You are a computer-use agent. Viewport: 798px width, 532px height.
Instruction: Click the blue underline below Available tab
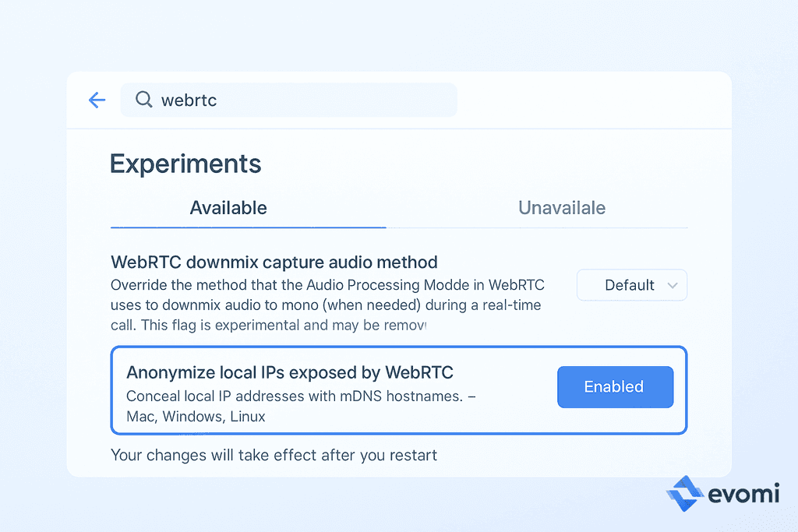(248, 227)
